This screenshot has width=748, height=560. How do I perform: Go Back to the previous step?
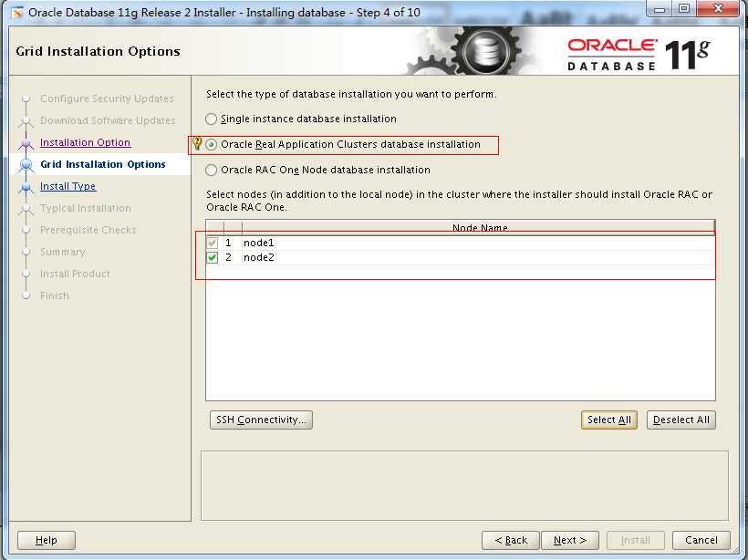tap(511, 541)
